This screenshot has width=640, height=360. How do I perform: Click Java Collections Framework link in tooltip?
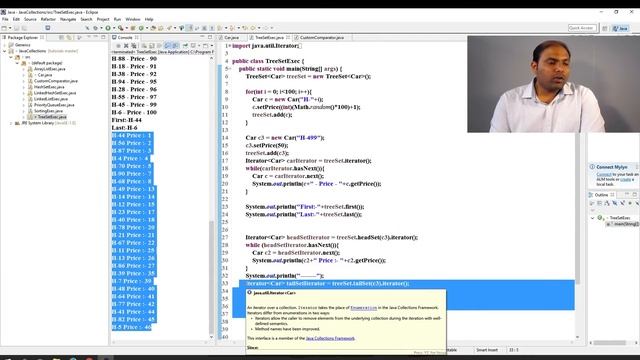coord(330,338)
